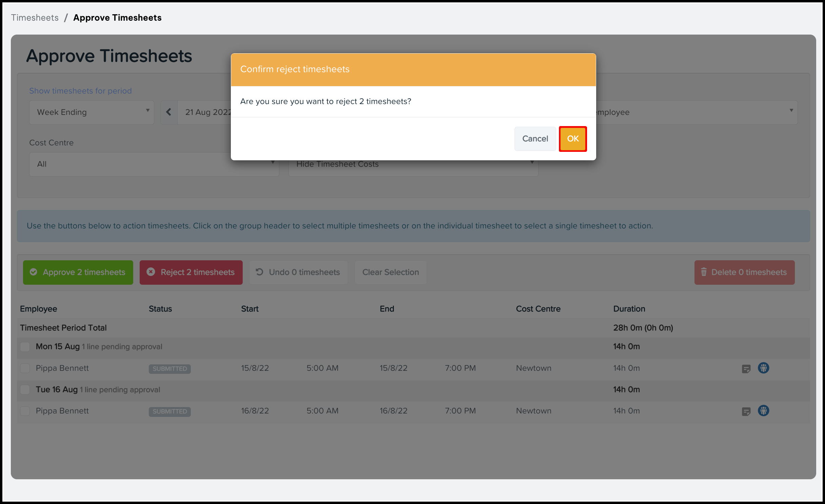825x504 pixels.
Task: Click the Delete 0 timesheets trash button
Action: point(744,272)
